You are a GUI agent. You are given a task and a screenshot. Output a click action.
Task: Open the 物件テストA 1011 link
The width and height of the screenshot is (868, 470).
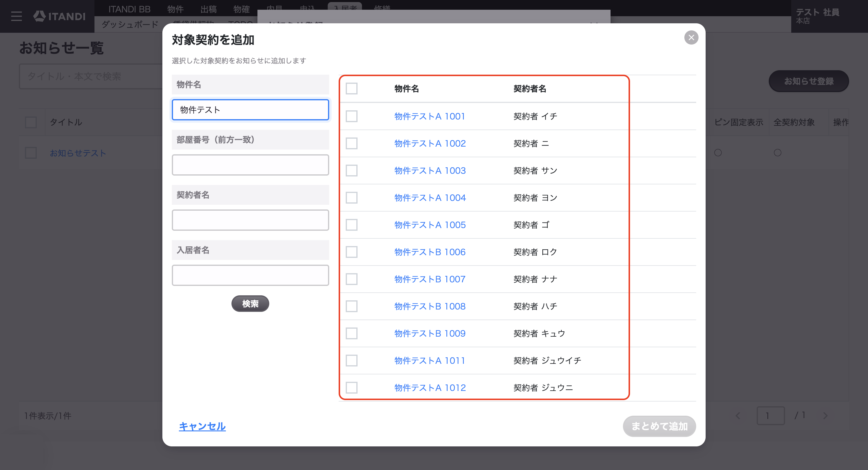[430, 361]
